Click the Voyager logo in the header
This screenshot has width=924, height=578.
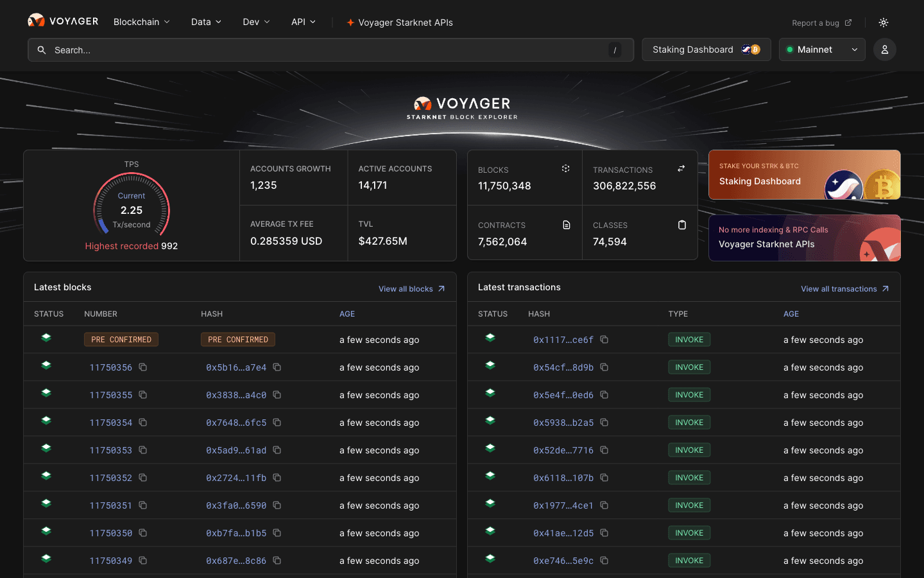point(63,21)
